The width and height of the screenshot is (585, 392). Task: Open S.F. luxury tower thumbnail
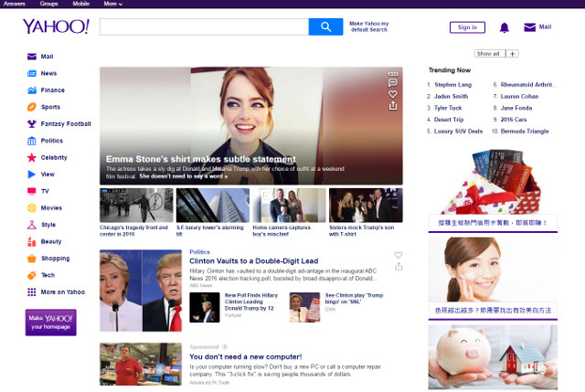tap(213, 206)
